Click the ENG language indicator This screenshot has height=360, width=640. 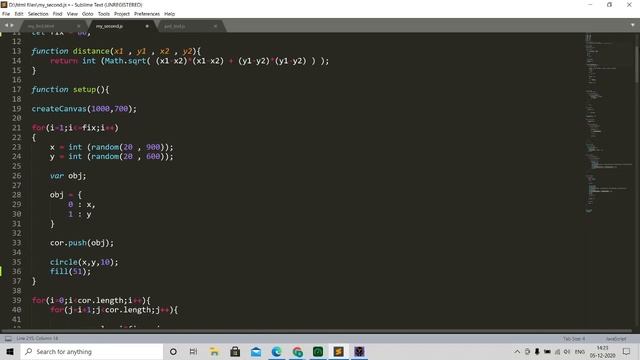(580, 351)
